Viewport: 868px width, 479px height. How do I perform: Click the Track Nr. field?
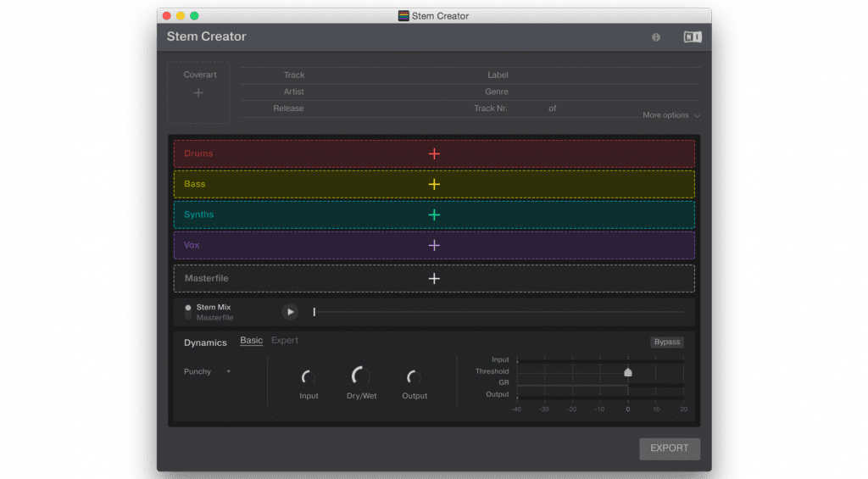click(x=526, y=109)
